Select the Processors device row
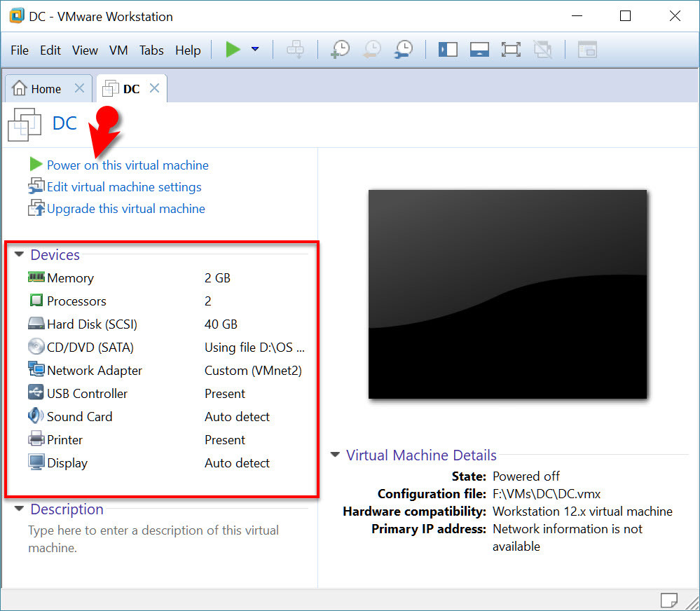The image size is (700, 611). coord(167,301)
